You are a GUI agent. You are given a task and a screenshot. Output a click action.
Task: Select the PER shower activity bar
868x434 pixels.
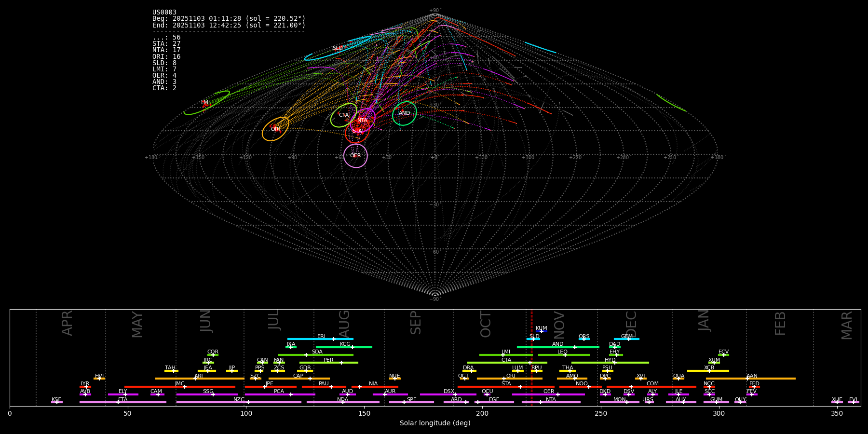tap(328, 363)
